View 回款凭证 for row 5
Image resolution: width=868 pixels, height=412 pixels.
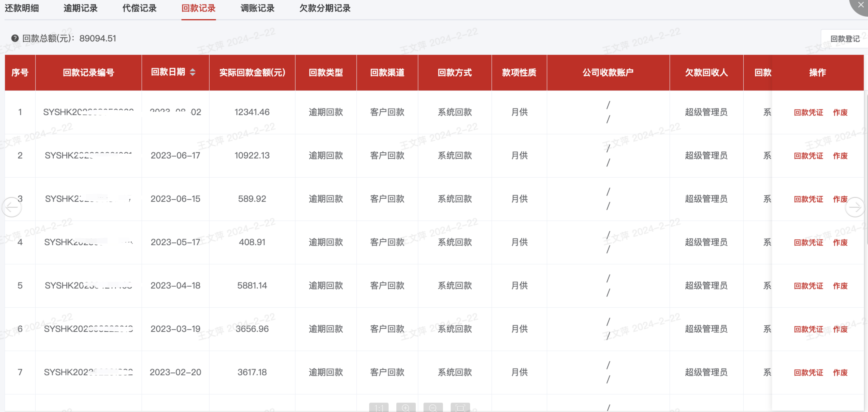[x=808, y=286]
